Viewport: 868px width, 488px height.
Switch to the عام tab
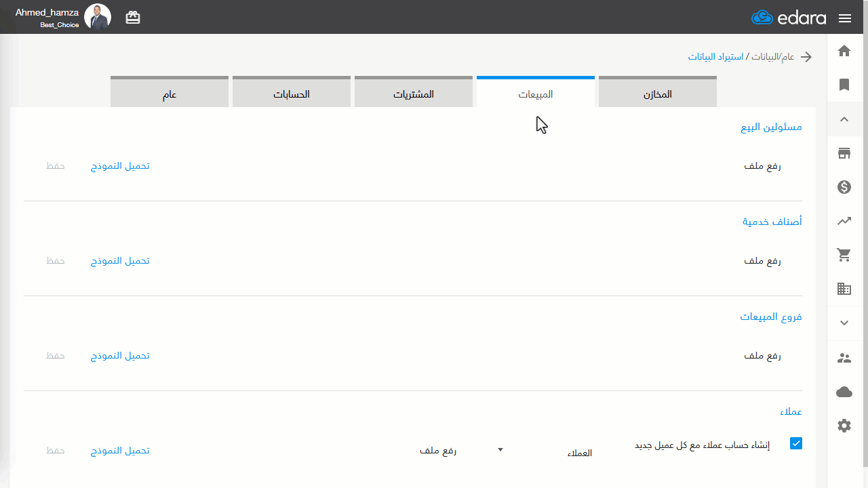click(170, 92)
